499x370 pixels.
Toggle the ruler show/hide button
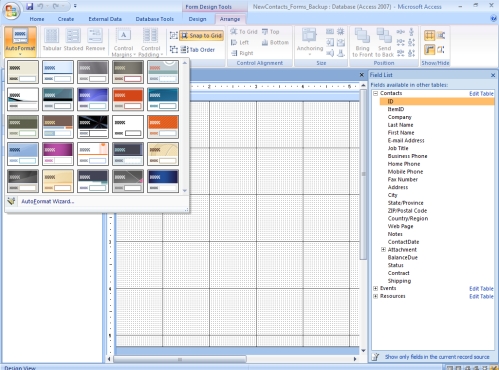(429, 50)
